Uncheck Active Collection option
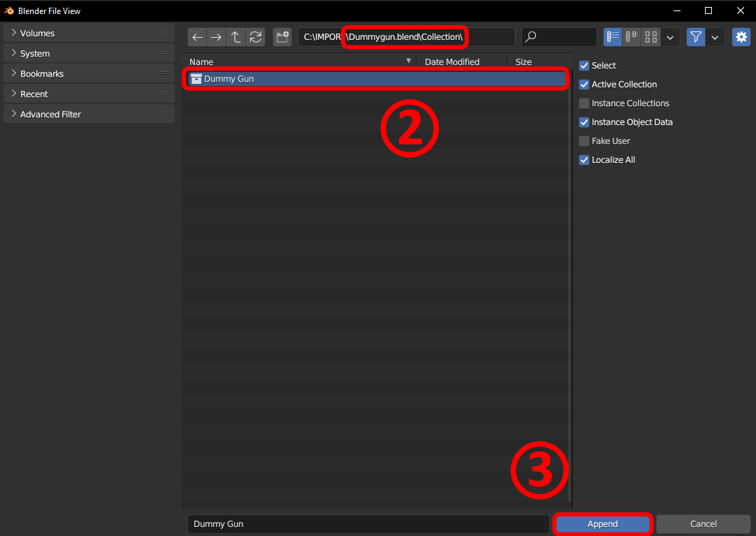Viewport: 756px width, 536px height. coord(584,85)
